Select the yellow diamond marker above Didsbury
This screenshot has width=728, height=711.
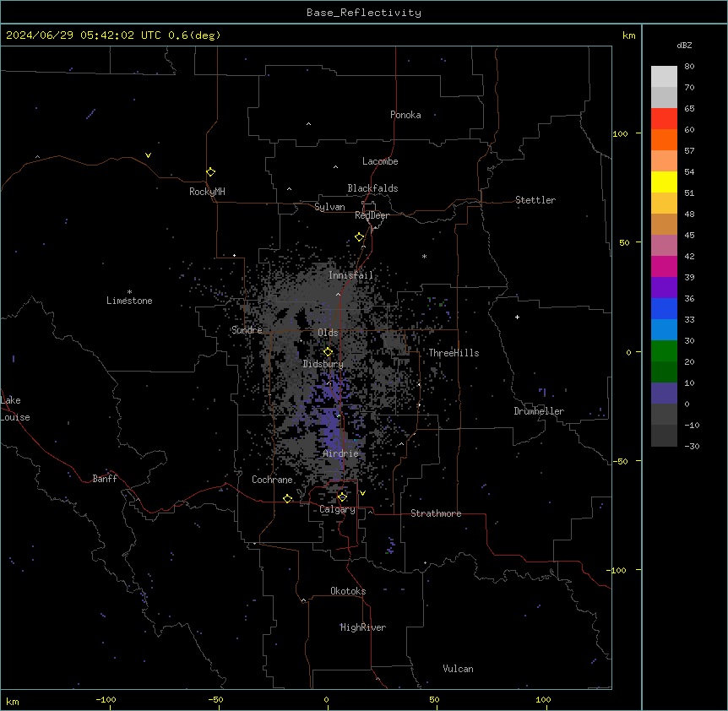click(328, 352)
